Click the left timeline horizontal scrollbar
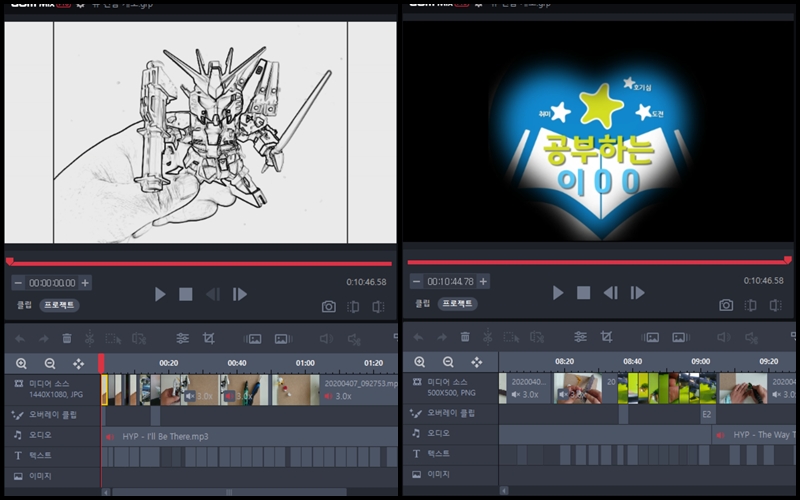Screen dimensions: 800x500 pos(229,492)
